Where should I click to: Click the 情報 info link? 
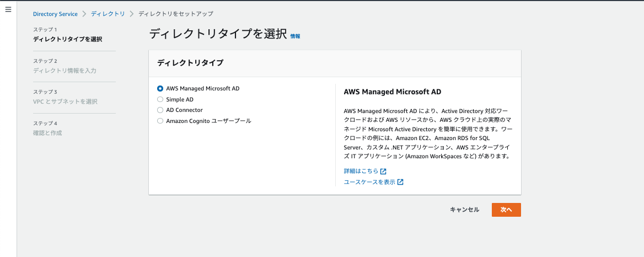pyautogui.click(x=296, y=36)
